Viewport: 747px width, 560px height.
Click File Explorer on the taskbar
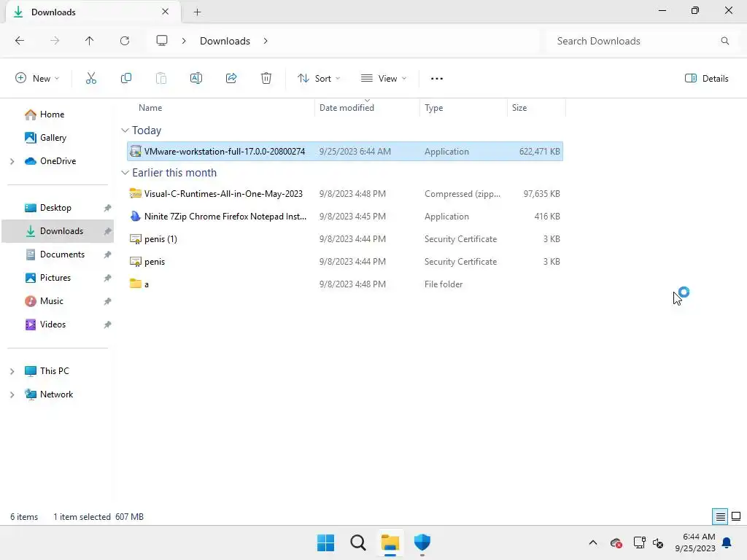[x=390, y=542]
